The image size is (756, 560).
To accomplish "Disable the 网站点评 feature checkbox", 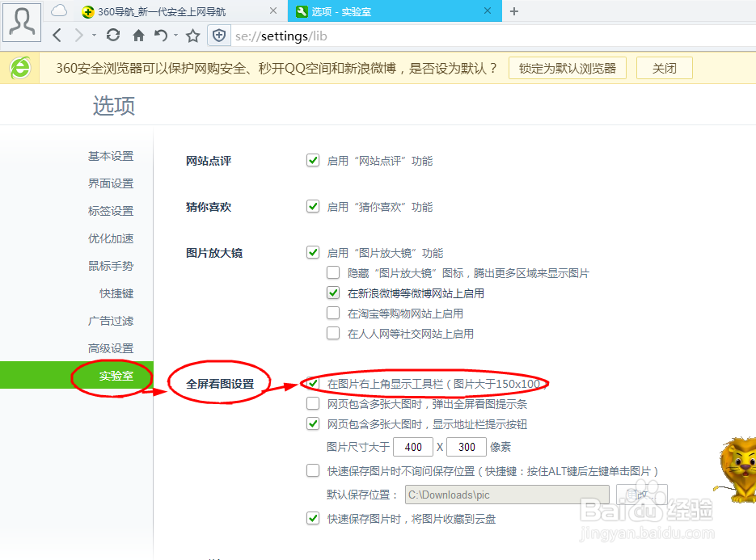I will (x=313, y=160).
